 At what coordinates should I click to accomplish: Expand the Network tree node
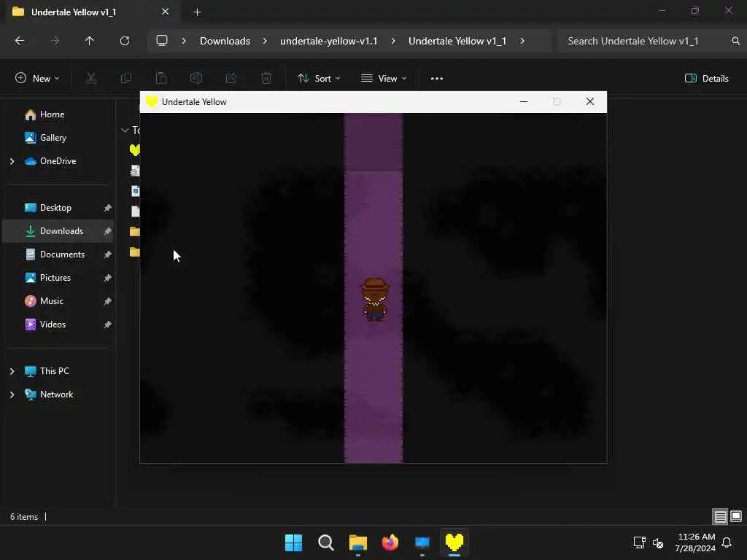[x=12, y=394]
